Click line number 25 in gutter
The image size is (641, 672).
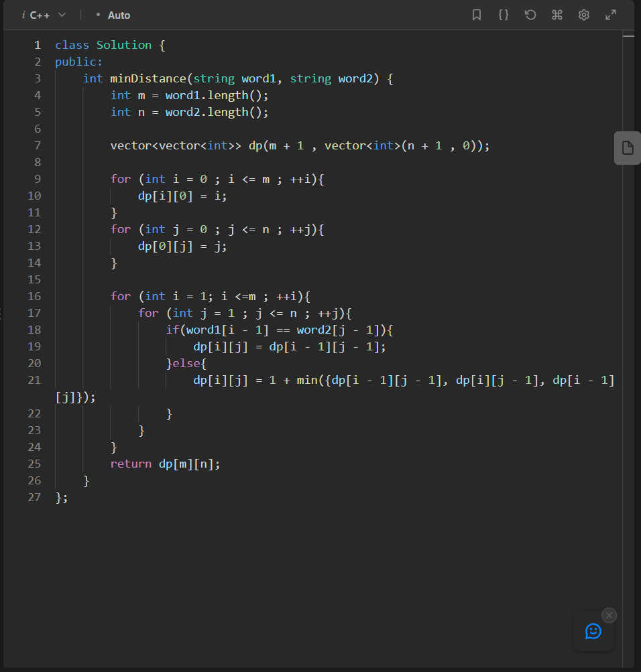[x=34, y=464]
